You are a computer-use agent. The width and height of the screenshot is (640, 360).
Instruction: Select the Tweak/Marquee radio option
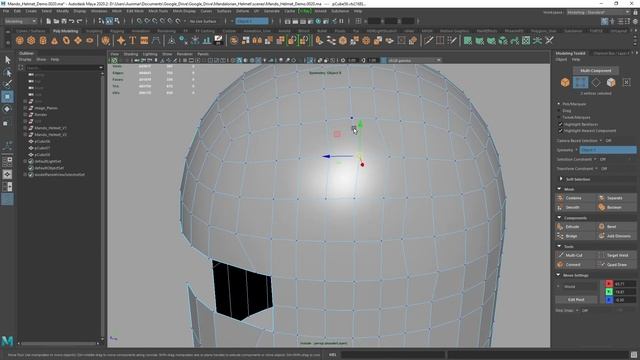coord(559,117)
